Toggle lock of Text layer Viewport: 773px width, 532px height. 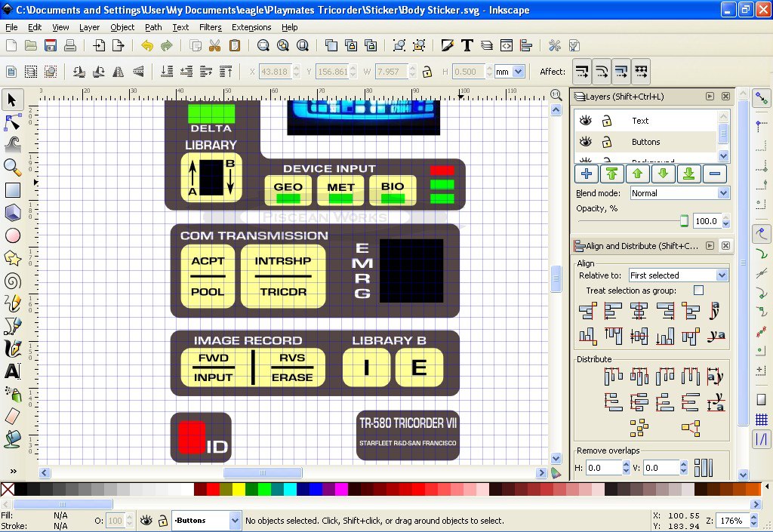[x=607, y=120]
